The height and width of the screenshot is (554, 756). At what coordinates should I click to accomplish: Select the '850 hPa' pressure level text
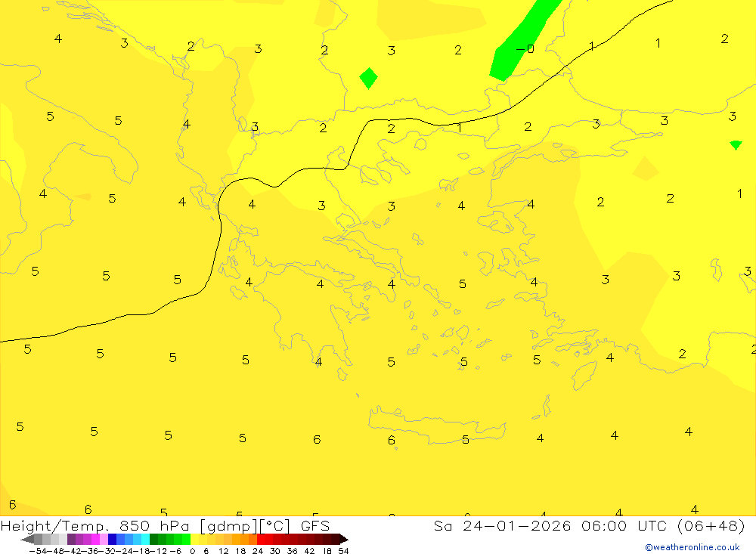pyautogui.click(x=156, y=525)
